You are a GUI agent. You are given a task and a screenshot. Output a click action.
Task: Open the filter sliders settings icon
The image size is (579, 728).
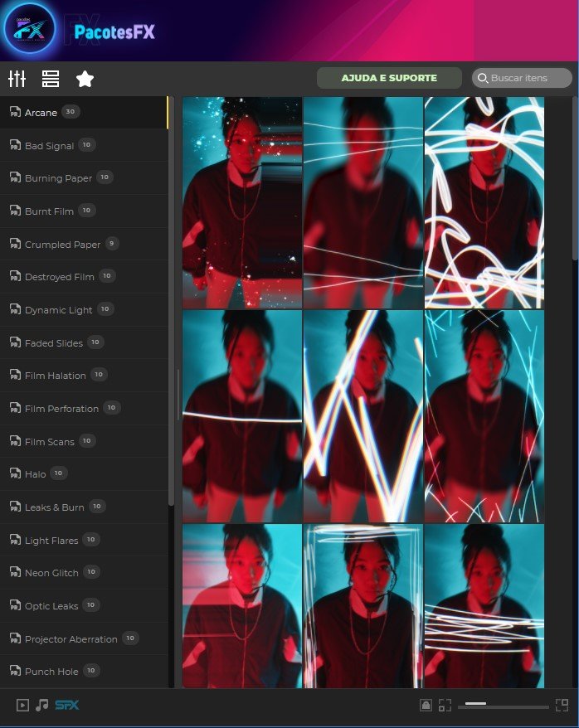pos(17,79)
